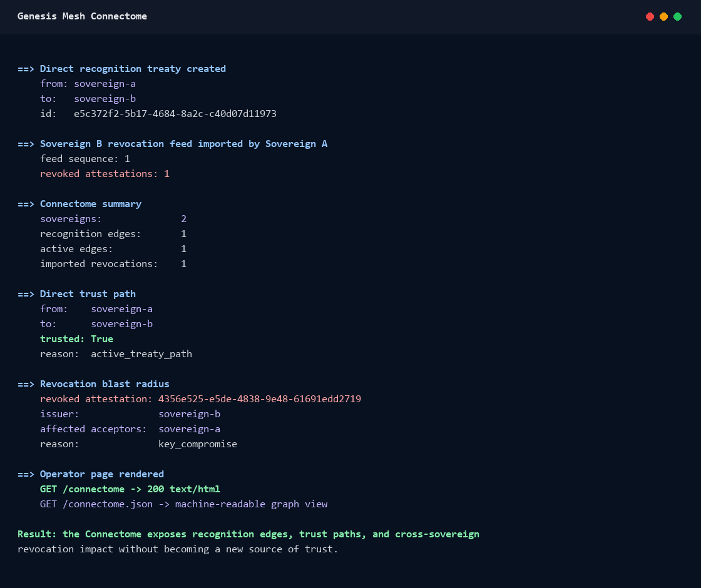Image resolution: width=701 pixels, height=588 pixels.
Task: Click the 'key_compromise' reason value
Action: [198, 444]
